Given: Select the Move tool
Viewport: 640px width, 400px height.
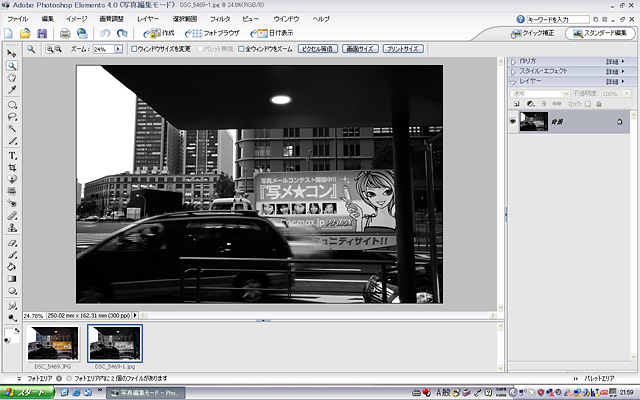Looking at the screenshot, I should click(x=12, y=53).
